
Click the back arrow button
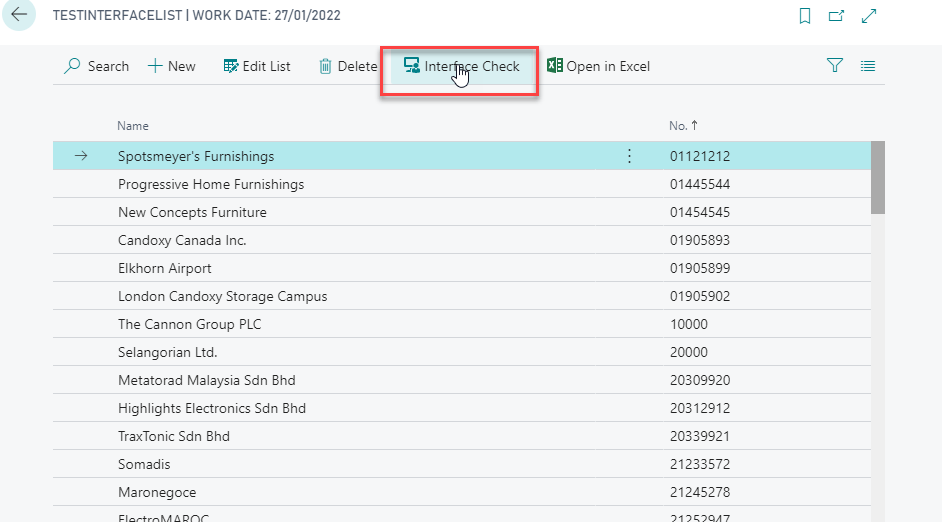coord(19,16)
